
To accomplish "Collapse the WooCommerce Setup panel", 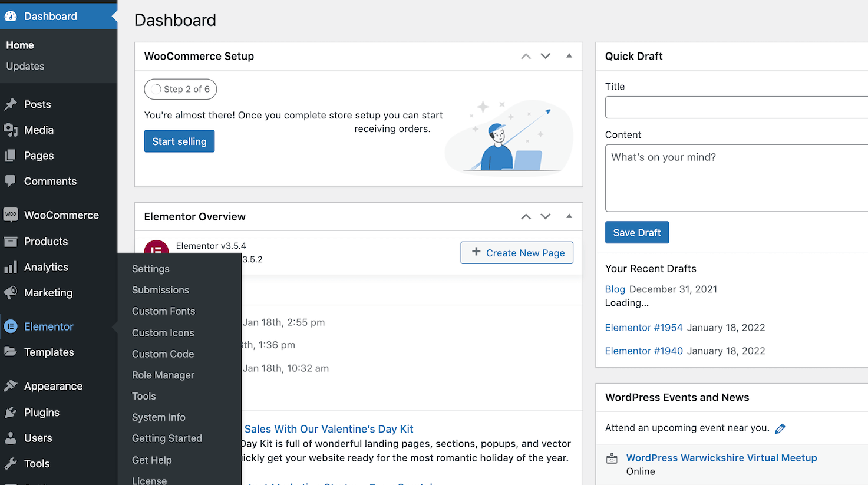I will click(x=569, y=56).
